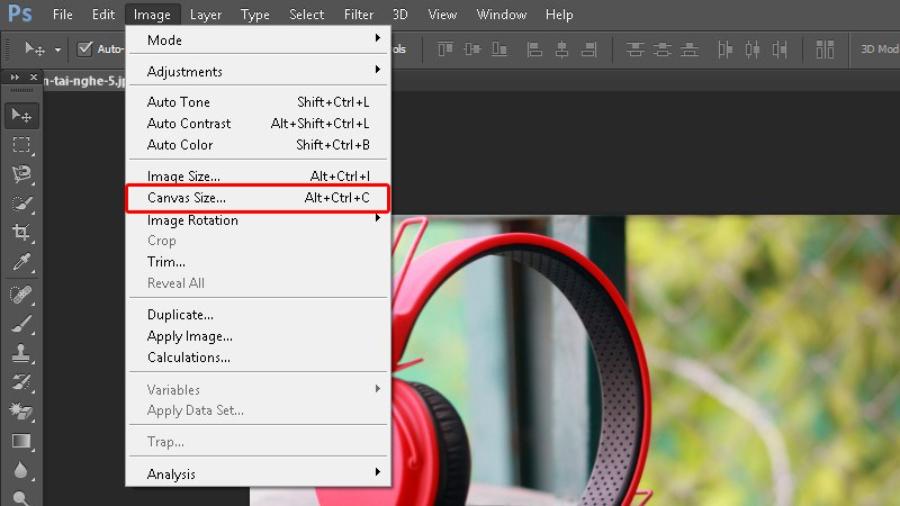Activate the Clone Stamp tool
900x506 pixels.
click(x=21, y=353)
